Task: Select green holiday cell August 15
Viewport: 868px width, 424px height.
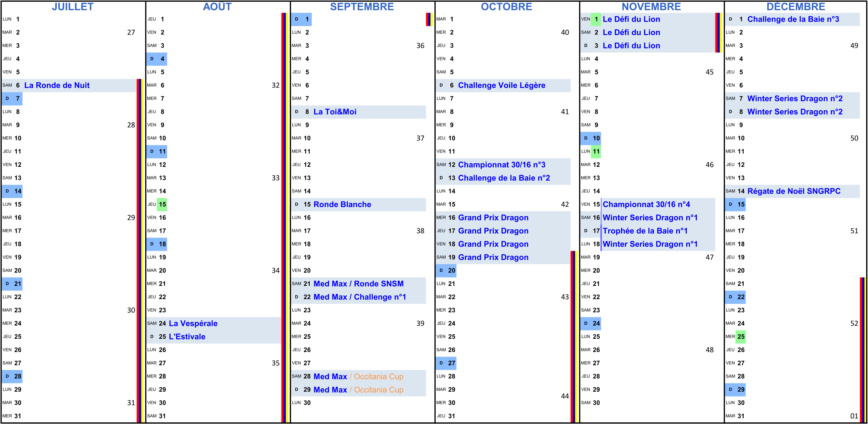Action: [x=162, y=204]
